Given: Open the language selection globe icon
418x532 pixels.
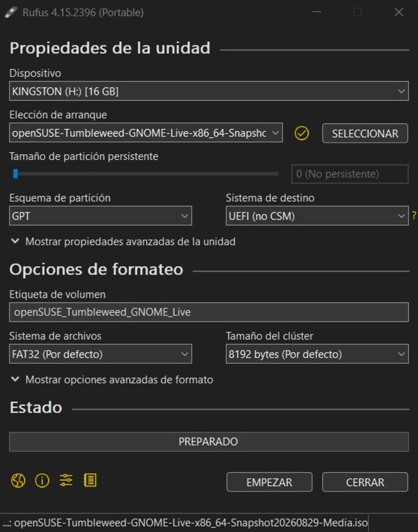Looking at the screenshot, I should point(18,481).
